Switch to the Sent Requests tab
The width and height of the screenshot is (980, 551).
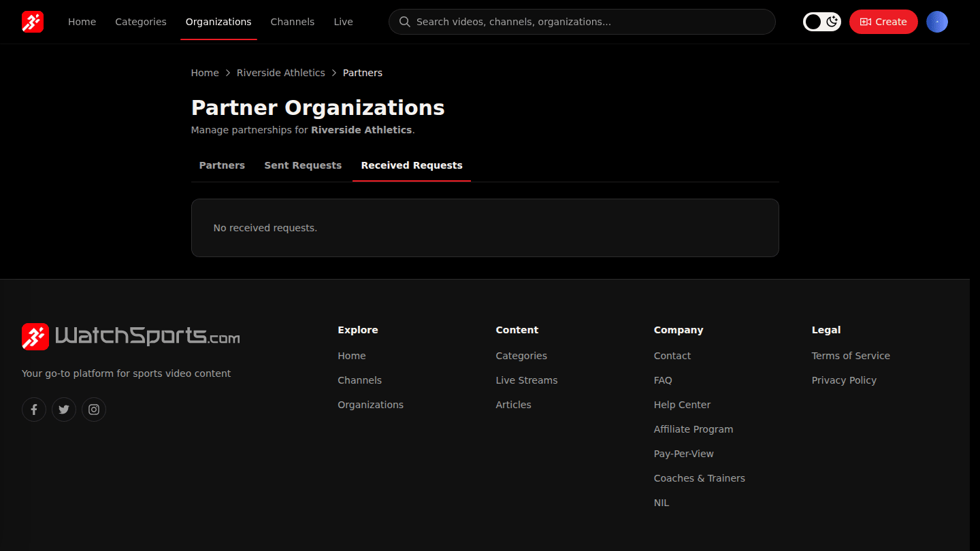[x=303, y=165]
